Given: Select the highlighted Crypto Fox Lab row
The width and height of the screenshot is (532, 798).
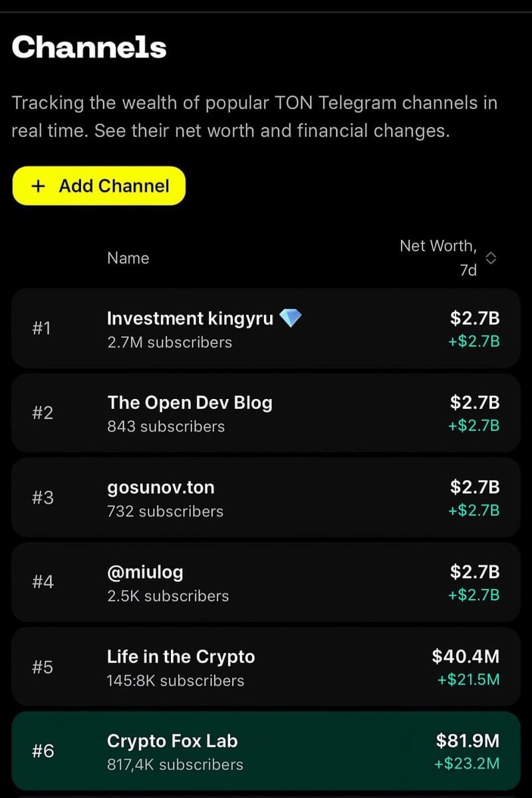Looking at the screenshot, I should (266, 751).
